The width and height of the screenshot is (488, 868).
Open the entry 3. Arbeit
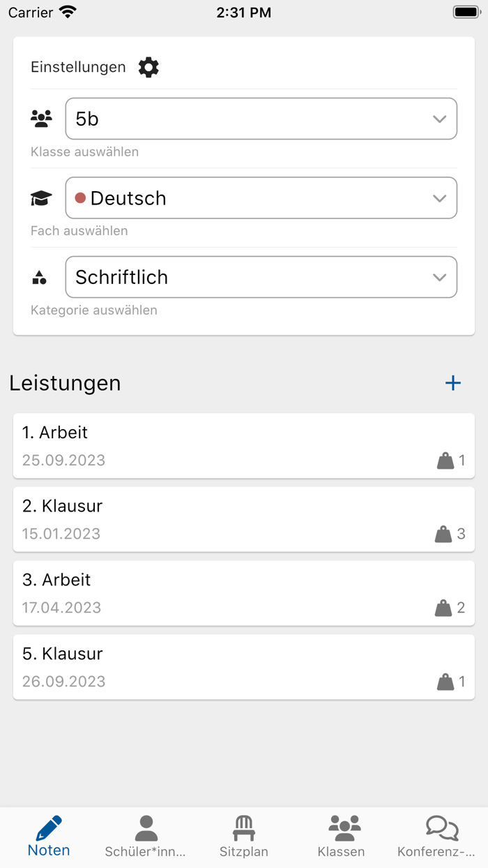243,592
